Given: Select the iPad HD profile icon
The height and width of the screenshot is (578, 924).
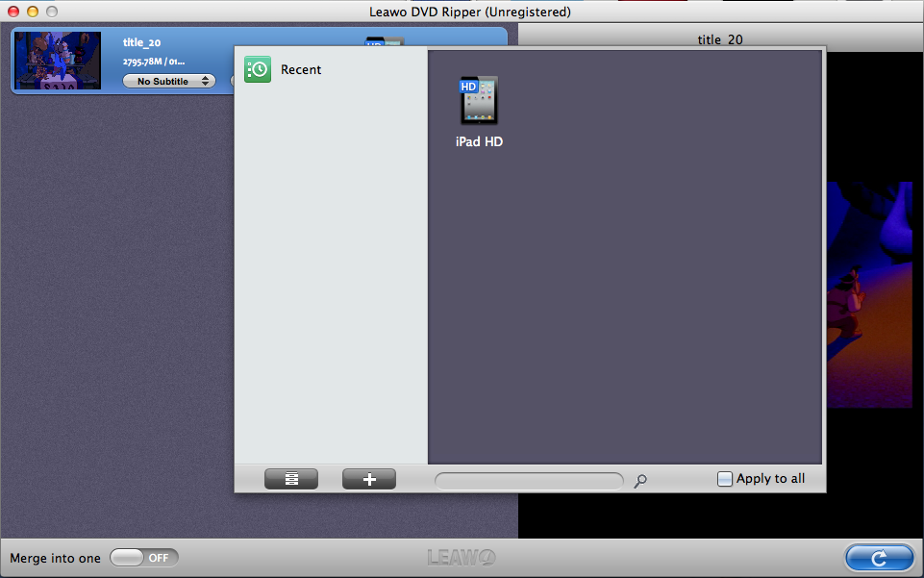Looking at the screenshot, I should coord(479,100).
